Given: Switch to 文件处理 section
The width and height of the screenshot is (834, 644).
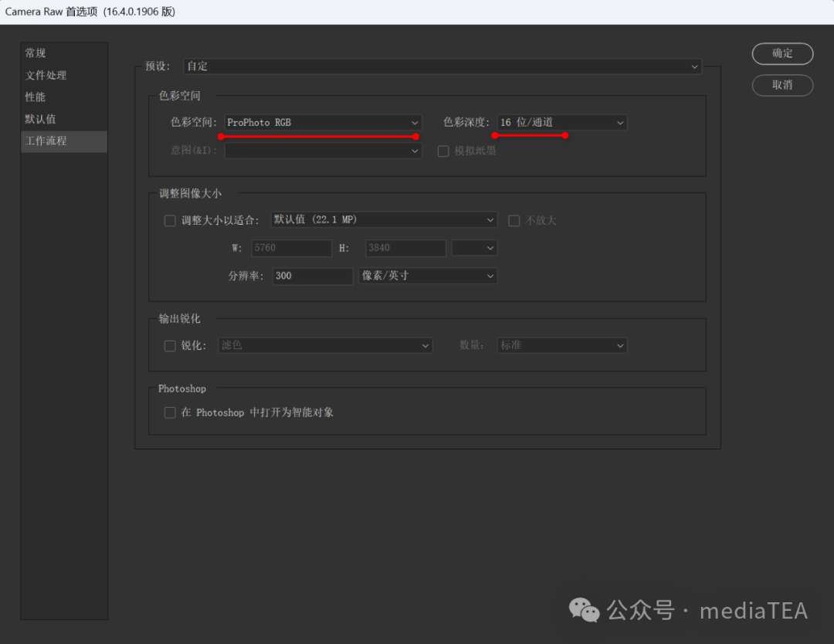Looking at the screenshot, I should pos(64,75).
